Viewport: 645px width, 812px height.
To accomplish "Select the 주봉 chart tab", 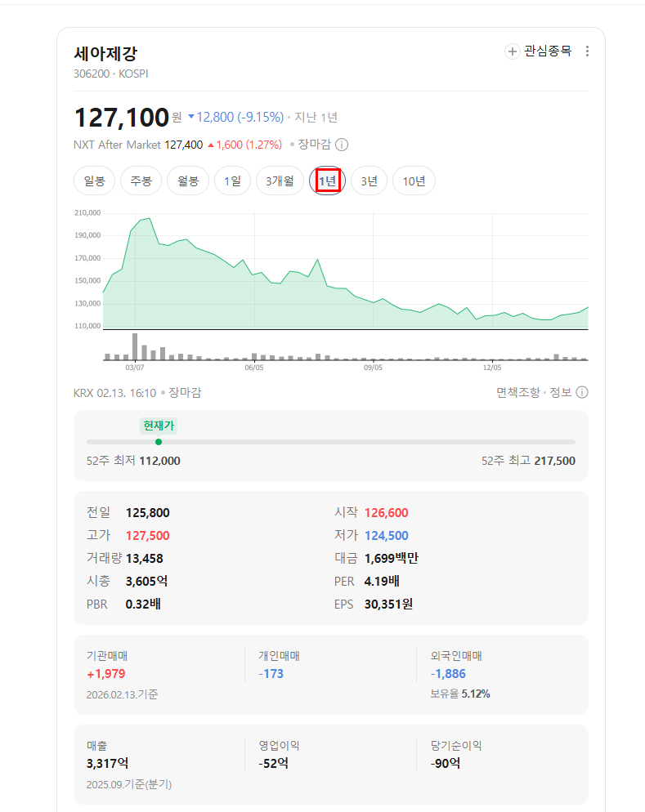I will pyautogui.click(x=141, y=181).
